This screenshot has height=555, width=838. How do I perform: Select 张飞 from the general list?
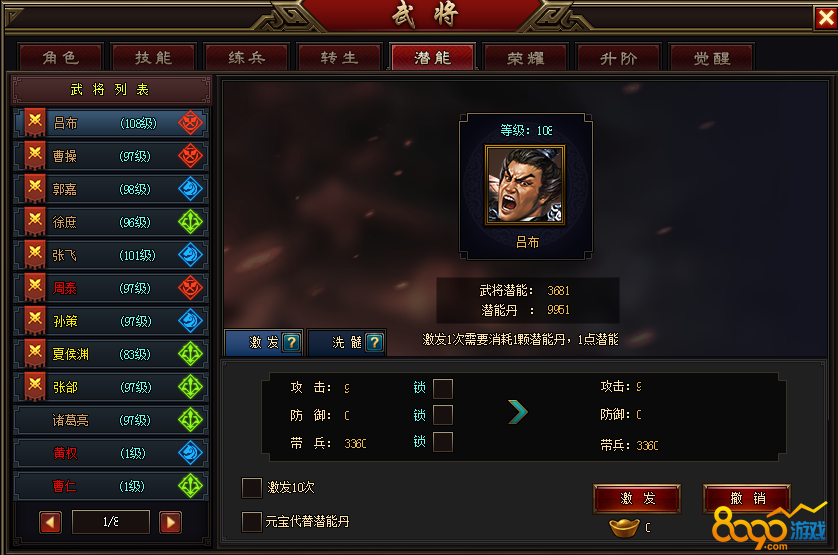[x=111, y=255]
